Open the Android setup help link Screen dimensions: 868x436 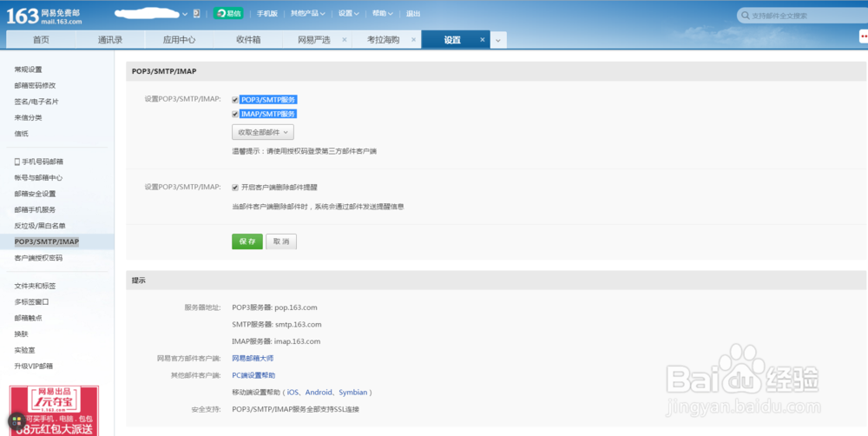click(x=319, y=393)
